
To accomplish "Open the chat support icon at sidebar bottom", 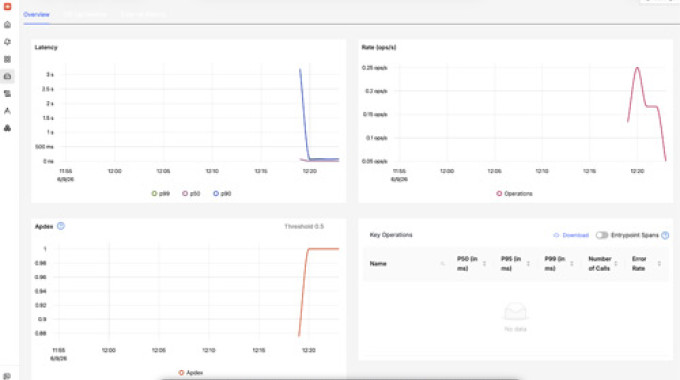I will pyautogui.click(x=7, y=376).
